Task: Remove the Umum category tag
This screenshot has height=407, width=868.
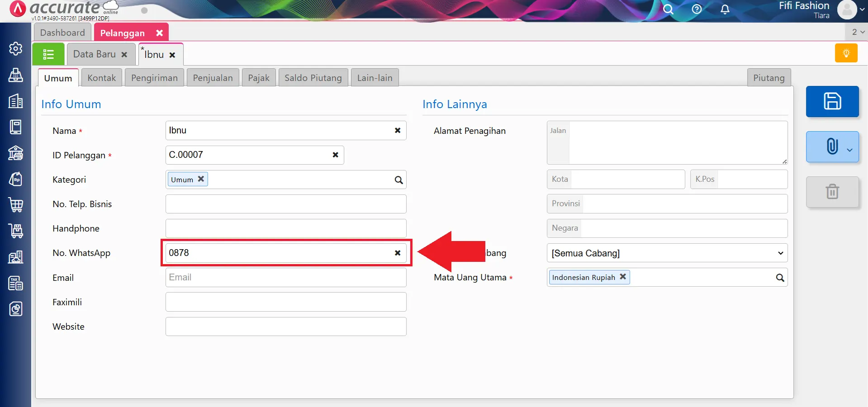Action: (201, 179)
